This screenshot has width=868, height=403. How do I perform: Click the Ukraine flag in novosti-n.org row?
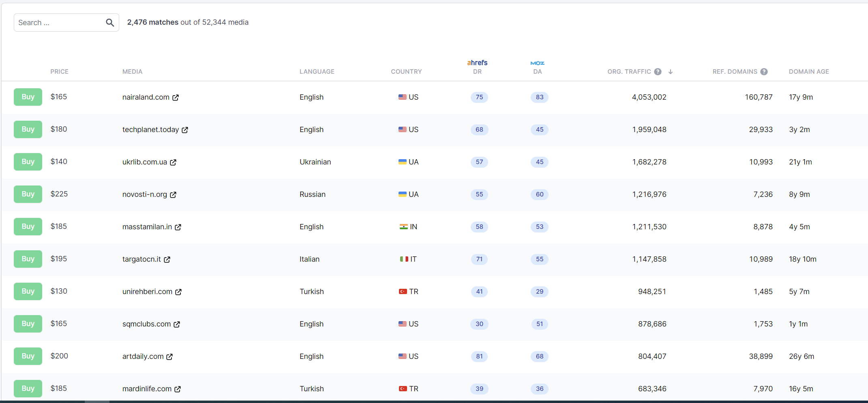(403, 194)
